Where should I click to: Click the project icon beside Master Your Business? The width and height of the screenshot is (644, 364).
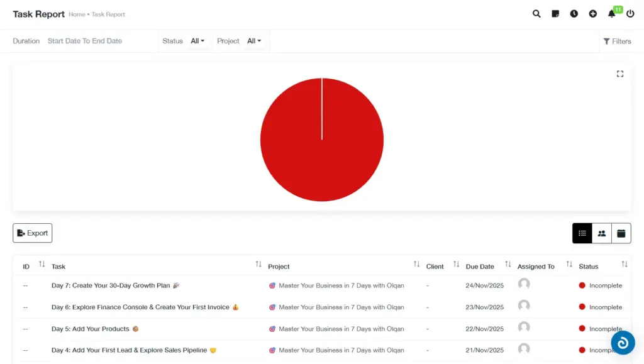point(272,285)
